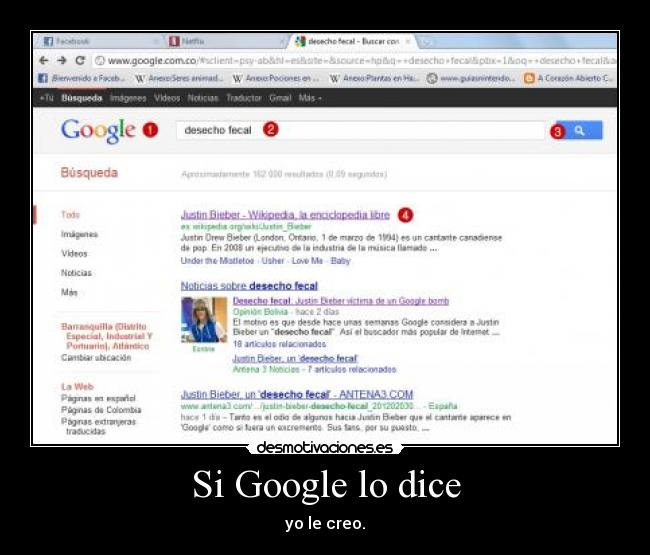Open Noticias sobre desecho fecal heading link
Image resolution: width=650 pixels, height=555 pixels.
coord(249,286)
